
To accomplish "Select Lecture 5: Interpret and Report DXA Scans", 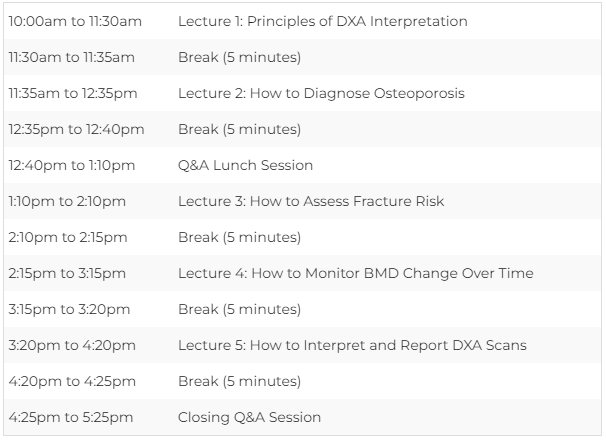I will pyautogui.click(x=352, y=345).
